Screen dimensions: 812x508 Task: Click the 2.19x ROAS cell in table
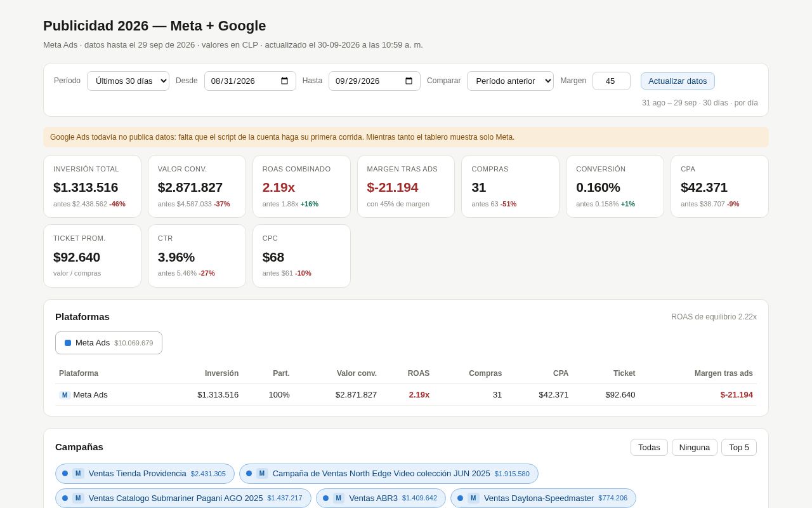(419, 395)
